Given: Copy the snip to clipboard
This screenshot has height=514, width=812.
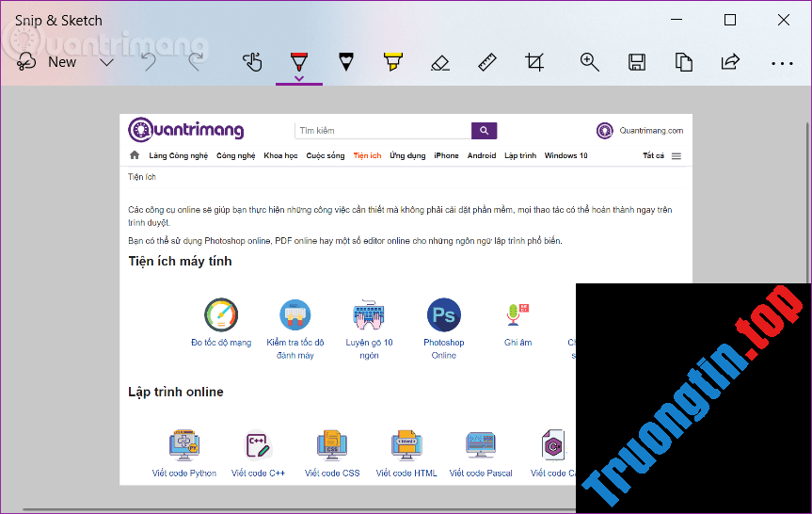Looking at the screenshot, I should tap(684, 62).
